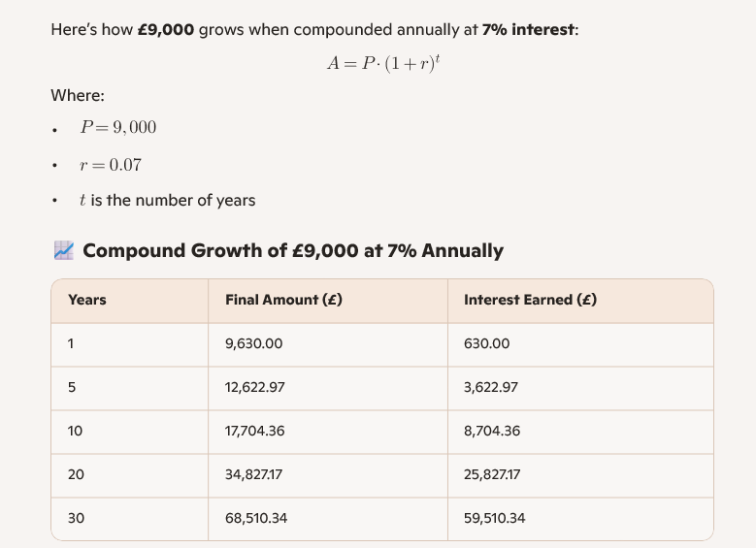Click the 8,704.36 interest cell

point(492,432)
